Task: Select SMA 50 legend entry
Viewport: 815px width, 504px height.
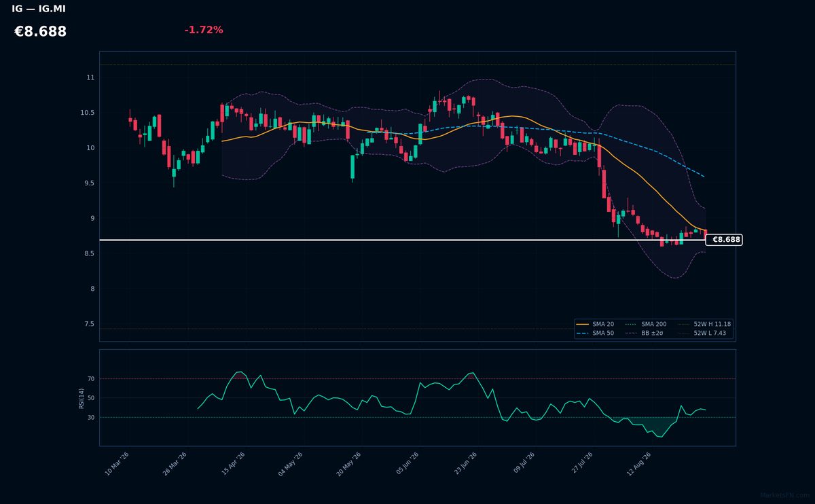Action: (x=595, y=334)
